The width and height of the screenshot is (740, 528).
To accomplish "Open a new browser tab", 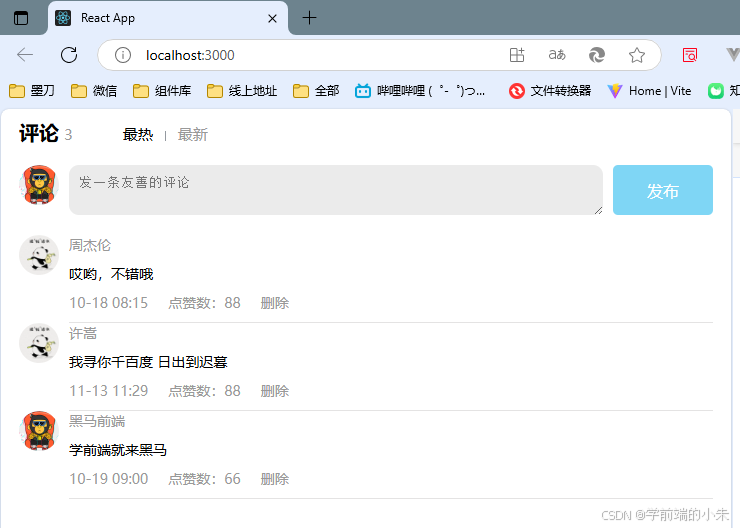I will 309,18.
